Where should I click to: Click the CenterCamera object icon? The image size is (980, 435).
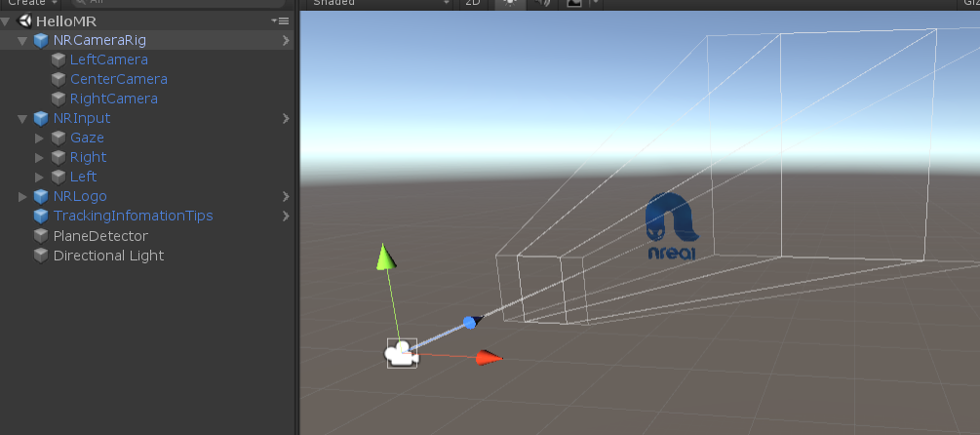coord(59,79)
